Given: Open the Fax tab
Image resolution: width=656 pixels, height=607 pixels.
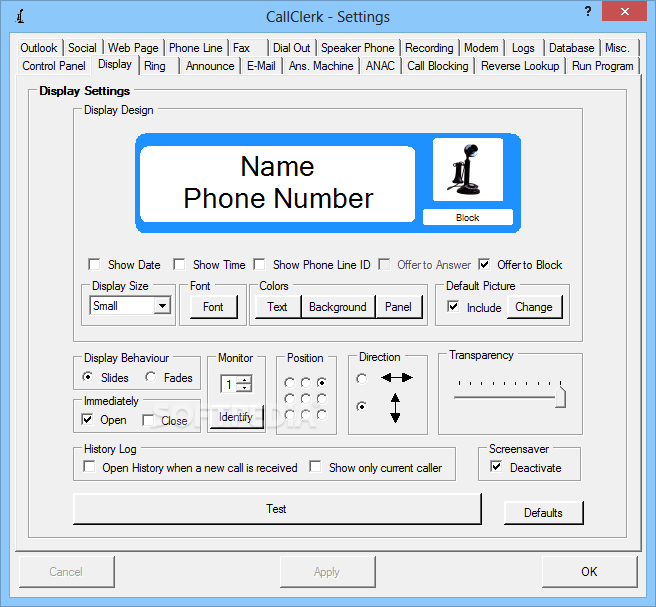Looking at the screenshot, I should coord(248,48).
